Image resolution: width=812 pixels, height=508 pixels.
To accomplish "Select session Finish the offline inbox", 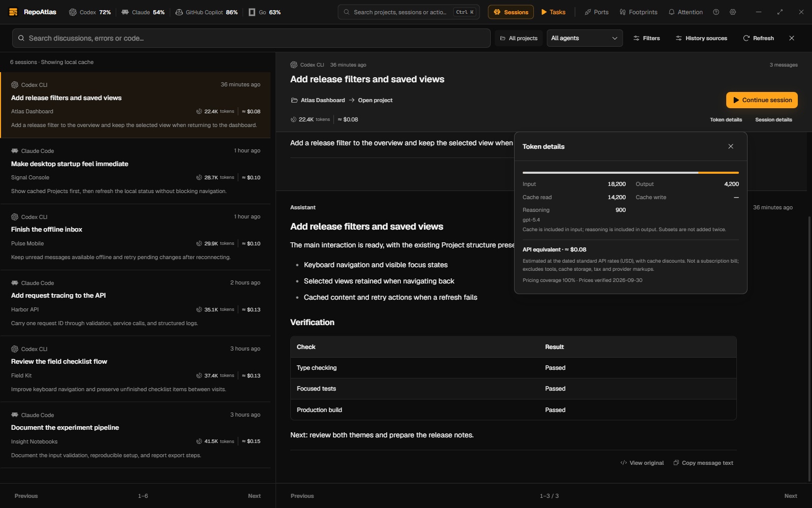I will pyautogui.click(x=136, y=237).
